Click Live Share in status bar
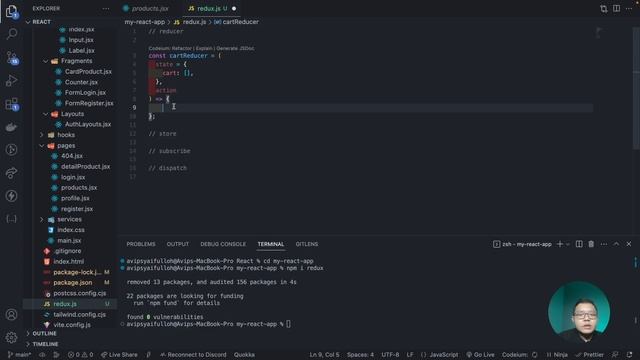Screen dimensions: 640x360 coord(119,355)
